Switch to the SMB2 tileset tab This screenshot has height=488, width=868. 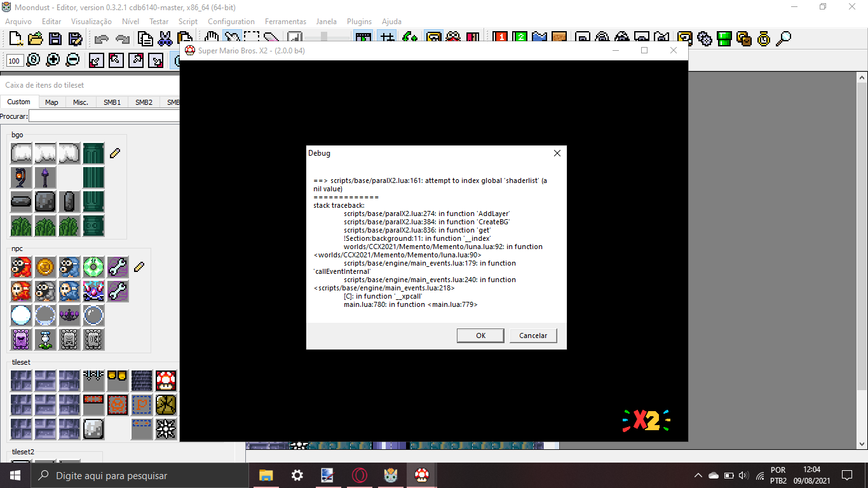144,102
